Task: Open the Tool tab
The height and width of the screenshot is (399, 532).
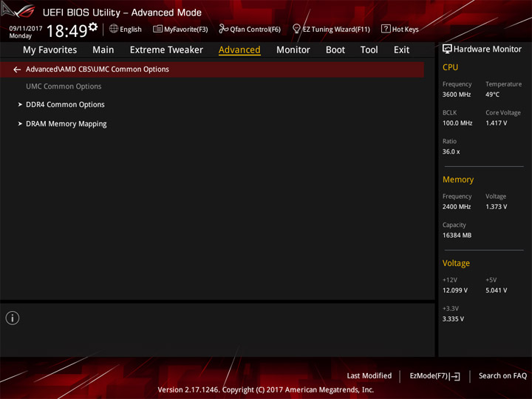Action: (369, 50)
